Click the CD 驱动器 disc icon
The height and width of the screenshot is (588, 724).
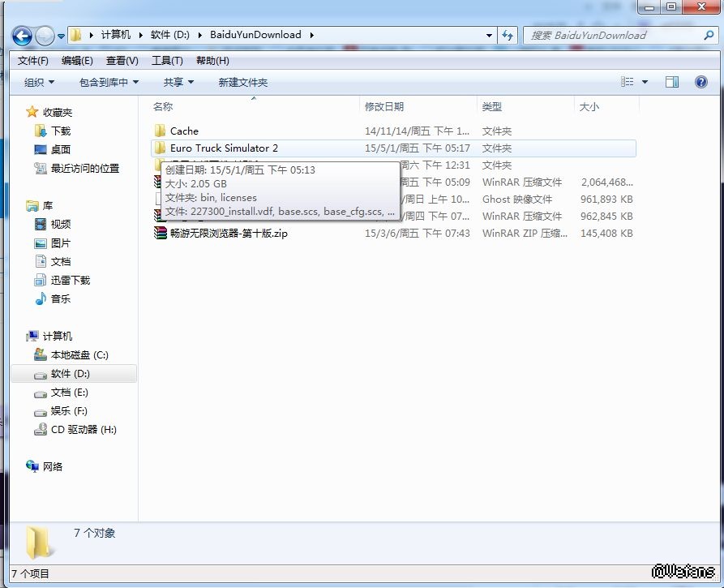coord(41,429)
